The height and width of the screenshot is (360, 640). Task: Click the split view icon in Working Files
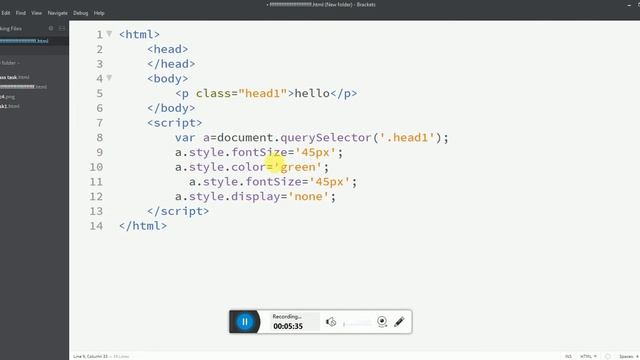click(x=62, y=28)
